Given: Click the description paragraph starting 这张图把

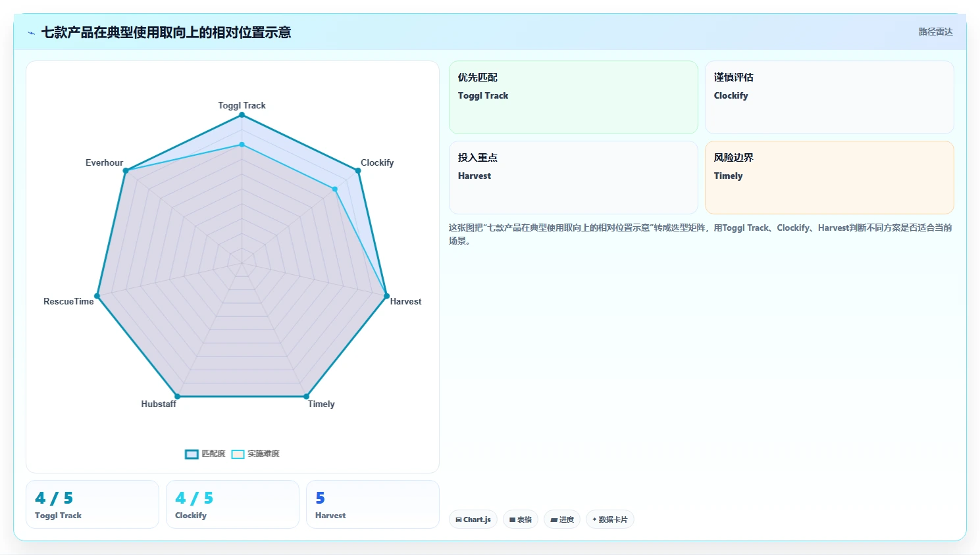Looking at the screenshot, I should click(700, 234).
